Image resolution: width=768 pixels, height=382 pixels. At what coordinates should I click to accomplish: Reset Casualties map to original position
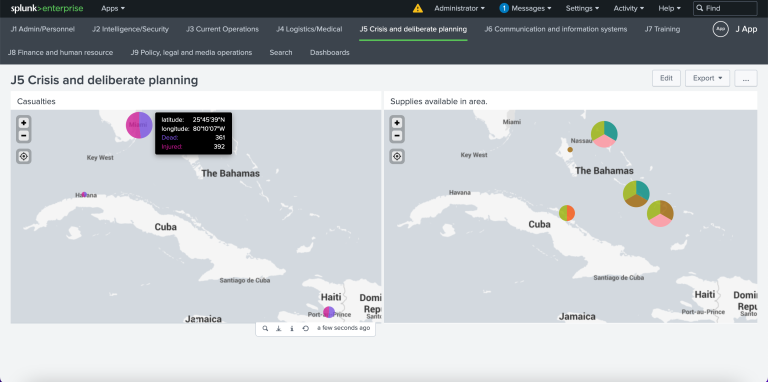pos(24,157)
